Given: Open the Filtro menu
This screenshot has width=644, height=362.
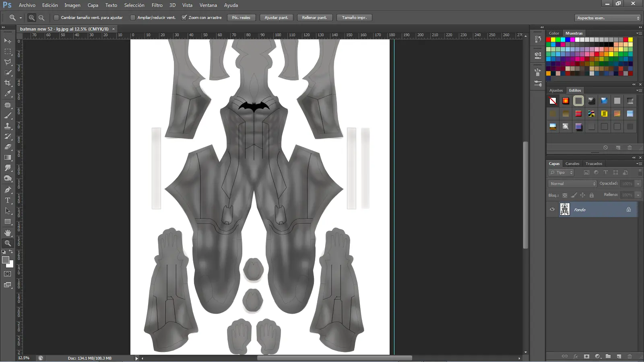Looking at the screenshot, I should pyautogui.click(x=157, y=5).
